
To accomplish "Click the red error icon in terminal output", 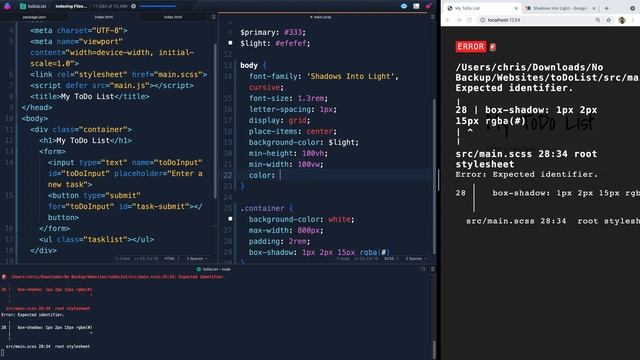I will [4, 277].
